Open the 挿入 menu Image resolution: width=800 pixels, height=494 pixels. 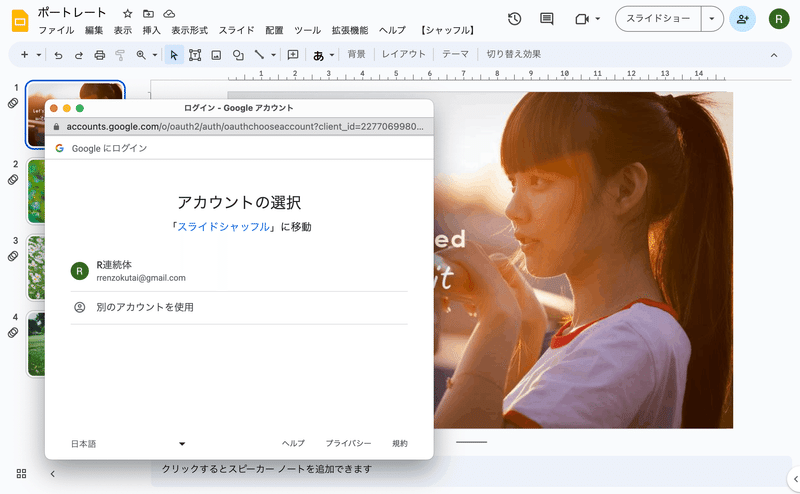click(152, 30)
